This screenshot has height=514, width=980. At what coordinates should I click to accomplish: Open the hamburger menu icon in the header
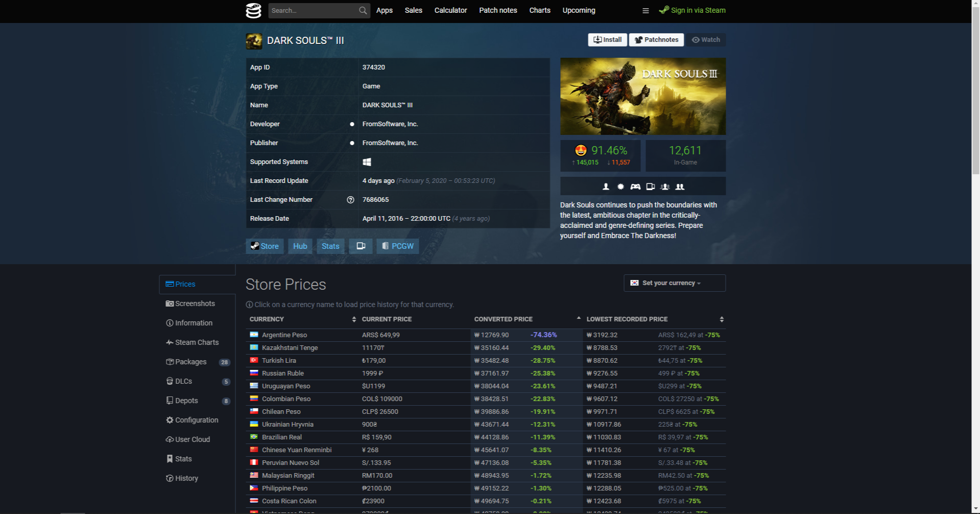click(646, 11)
